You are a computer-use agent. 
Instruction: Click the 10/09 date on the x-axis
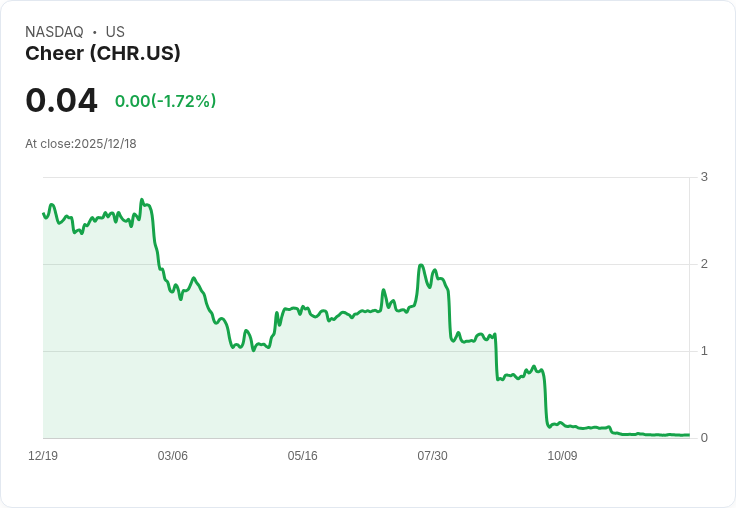click(x=562, y=456)
